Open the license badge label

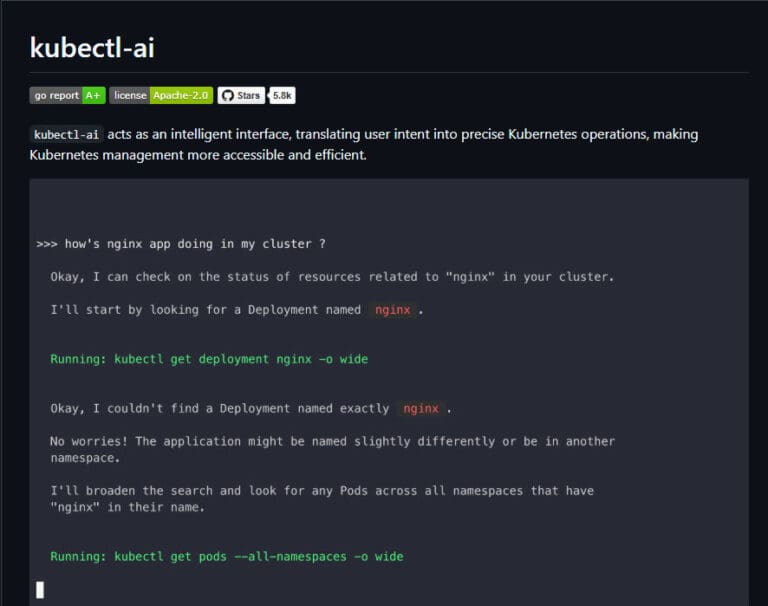(130, 96)
